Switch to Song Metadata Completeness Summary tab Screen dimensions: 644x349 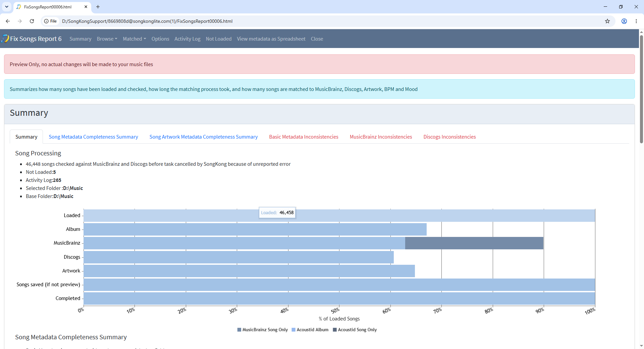[94, 137]
